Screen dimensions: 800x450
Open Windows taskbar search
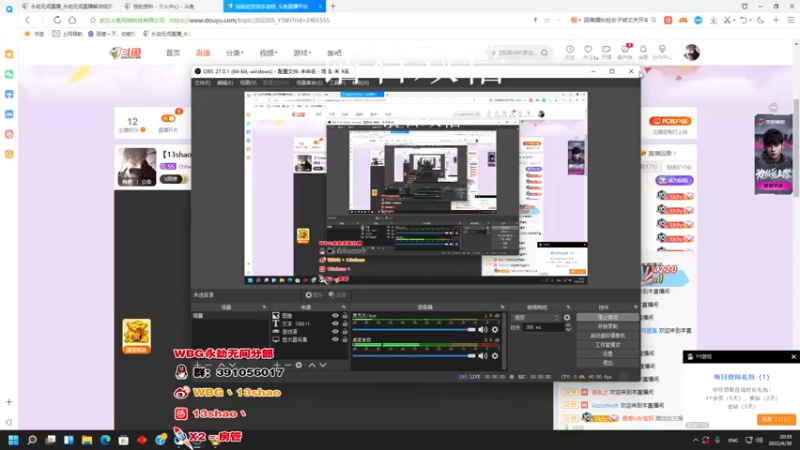tap(32, 440)
